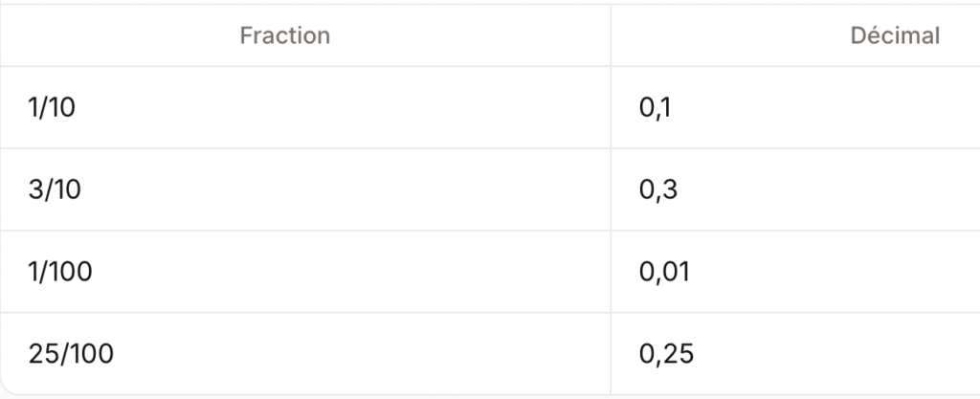The height and width of the screenshot is (399, 980).
Task: Select the 25/100 fraction cell
Action: pyautogui.click(x=72, y=354)
